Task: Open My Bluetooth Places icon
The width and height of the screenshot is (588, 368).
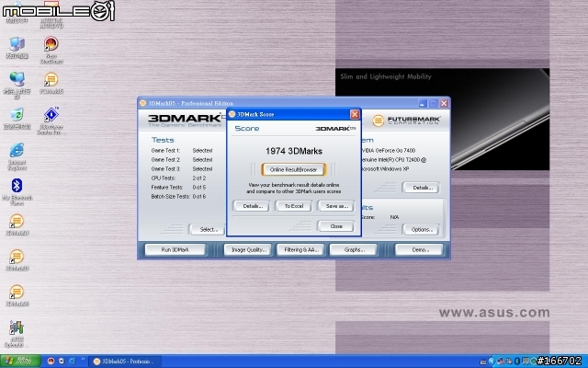Action: click(x=17, y=191)
